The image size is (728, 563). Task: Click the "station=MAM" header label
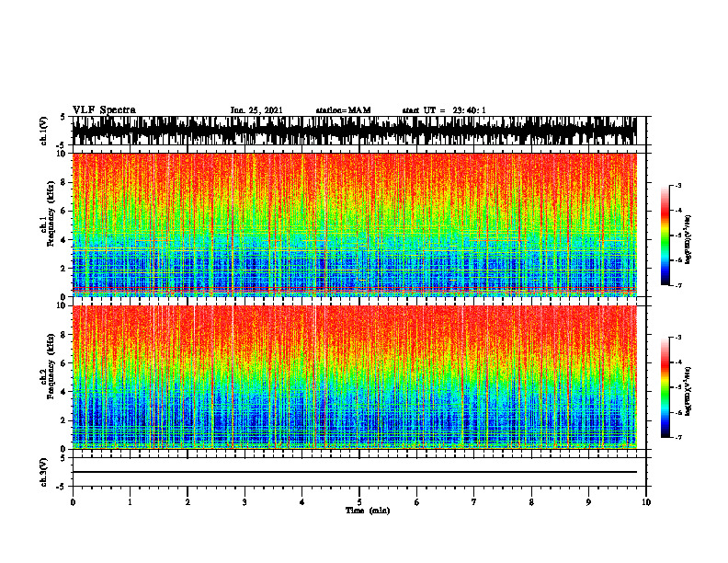(343, 110)
